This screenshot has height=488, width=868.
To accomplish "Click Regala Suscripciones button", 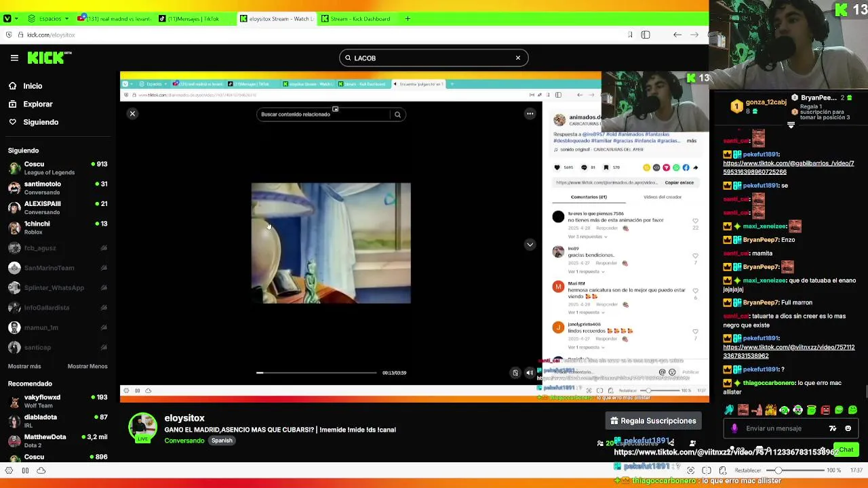I will pos(654,421).
